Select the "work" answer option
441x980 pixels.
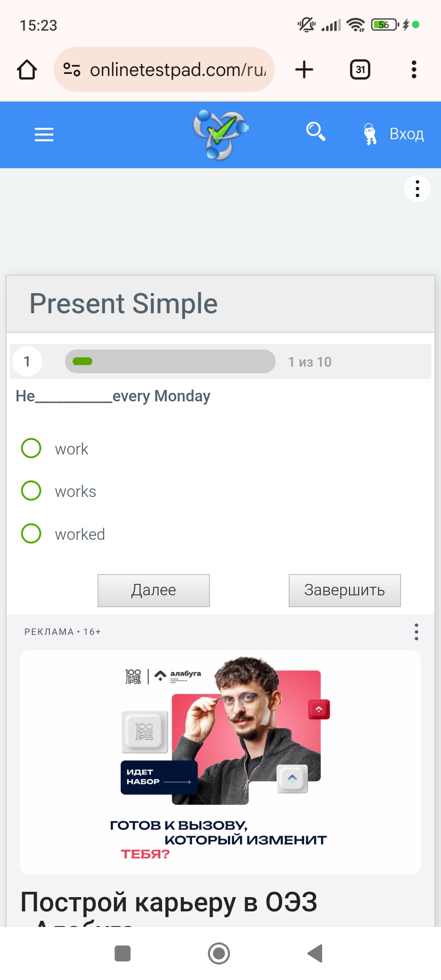pyautogui.click(x=31, y=448)
